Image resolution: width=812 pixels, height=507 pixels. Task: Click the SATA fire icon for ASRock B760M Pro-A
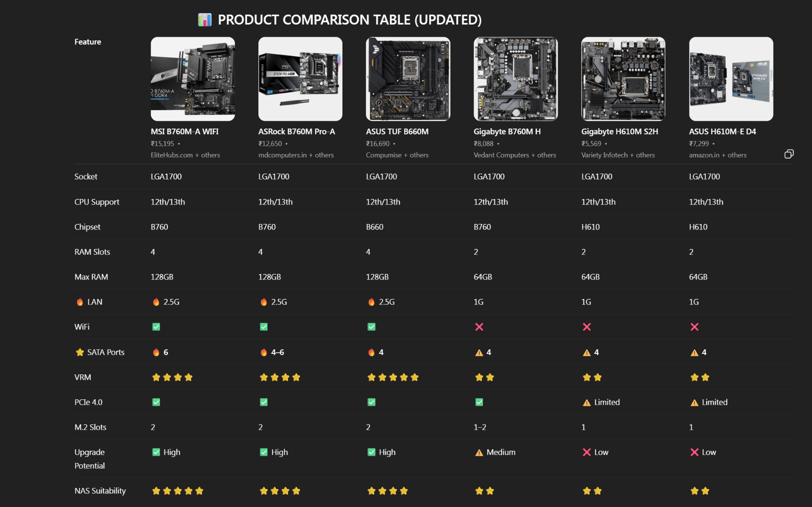pyautogui.click(x=264, y=352)
